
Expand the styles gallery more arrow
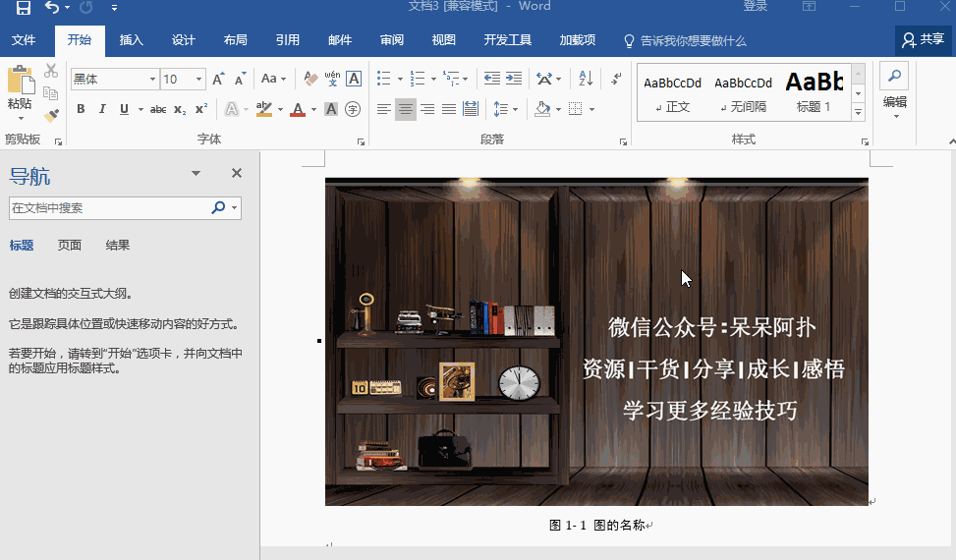[x=858, y=113]
